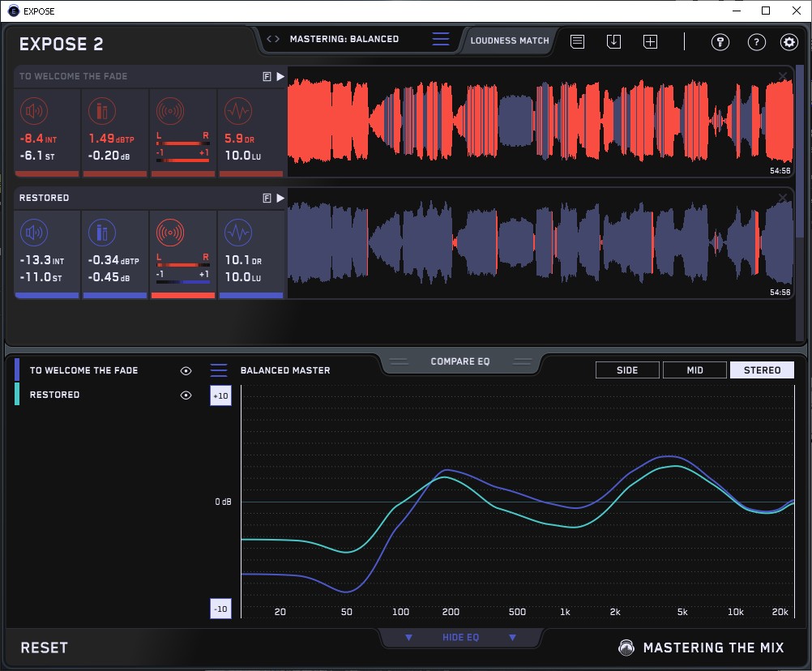Open the Mastering: Balanced preset menu
The height and width of the screenshot is (671, 812).
(x=441, y=39)
